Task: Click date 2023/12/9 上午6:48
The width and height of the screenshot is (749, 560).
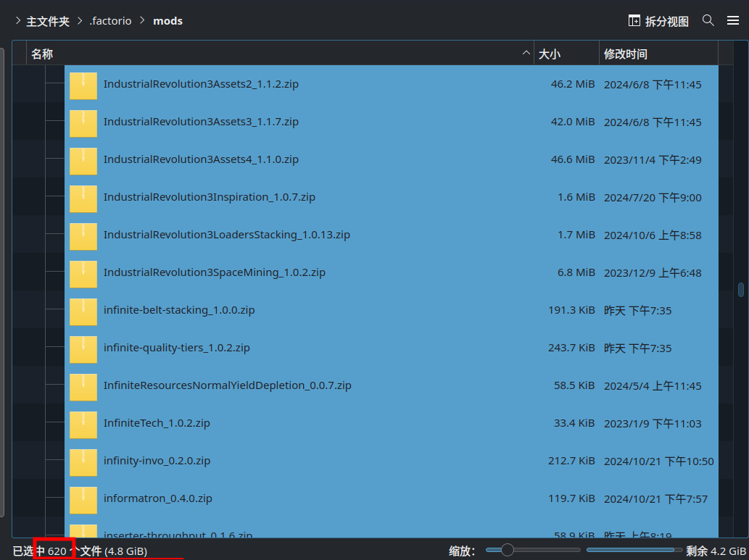Action: point(653,274)
